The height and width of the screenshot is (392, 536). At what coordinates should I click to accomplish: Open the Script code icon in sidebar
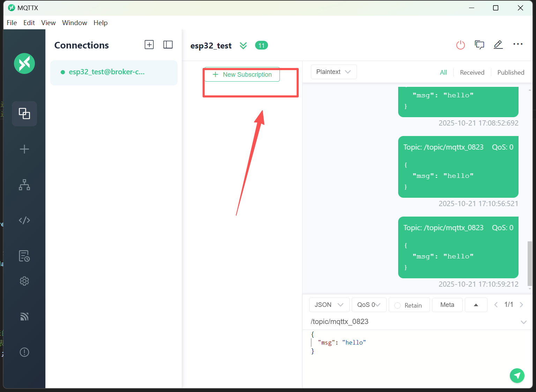tap(24, 220)
